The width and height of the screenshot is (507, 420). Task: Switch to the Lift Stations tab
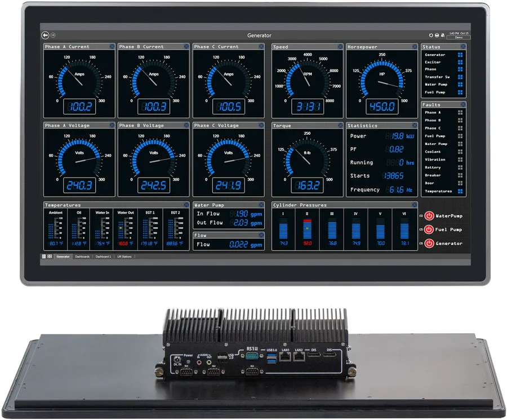point(124,257)
